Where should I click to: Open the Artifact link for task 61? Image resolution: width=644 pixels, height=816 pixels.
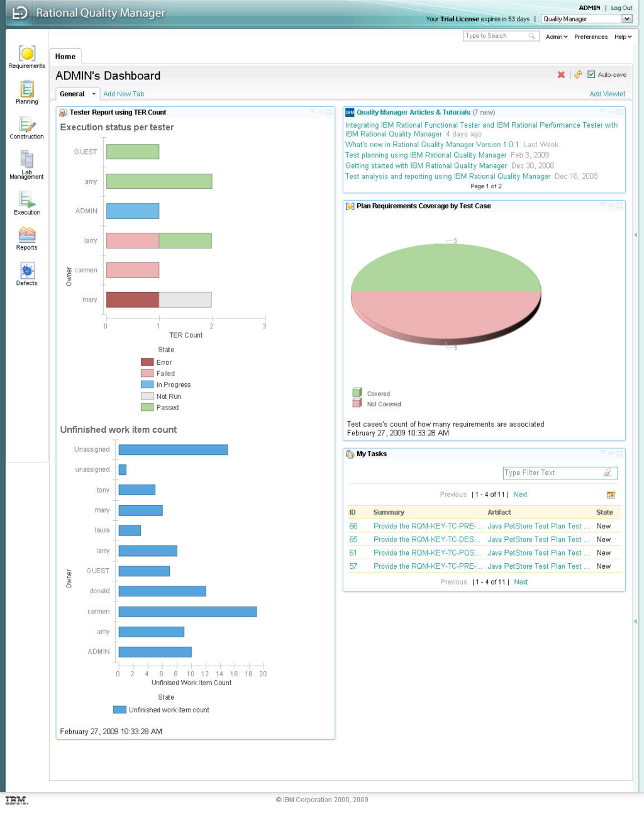tap(539, 553)
